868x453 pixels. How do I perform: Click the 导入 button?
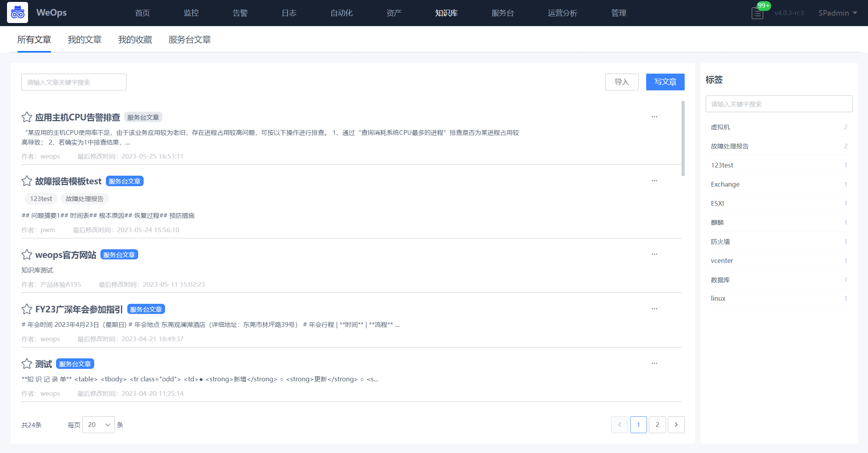(x=622, y=82)
